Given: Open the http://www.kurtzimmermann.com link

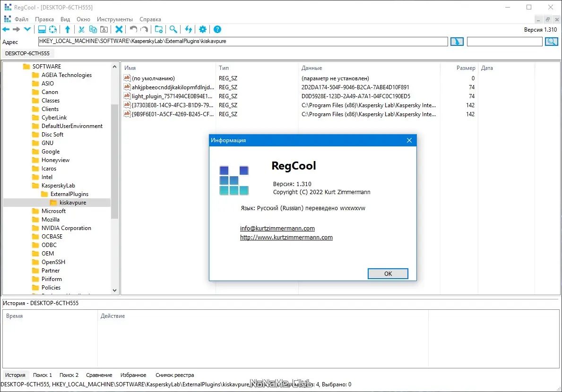Looking at the screenshot, I should point(286,238).
